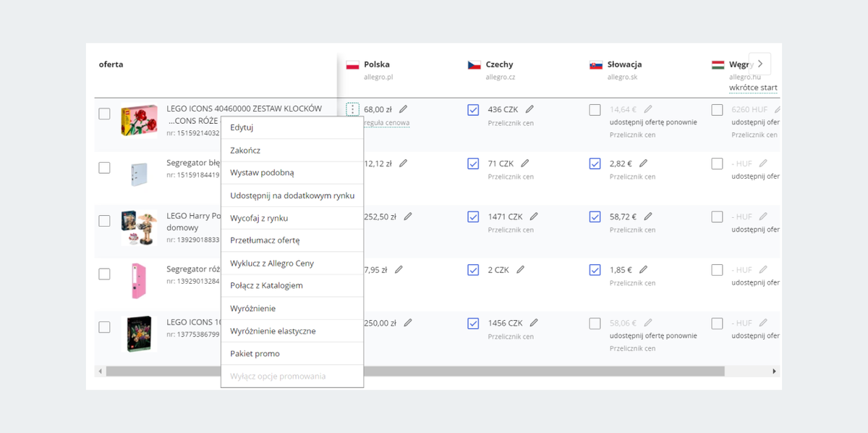Screen dimensions: 868x433
Task: Edit the 1456 CZK price
Action: (534, 323)
